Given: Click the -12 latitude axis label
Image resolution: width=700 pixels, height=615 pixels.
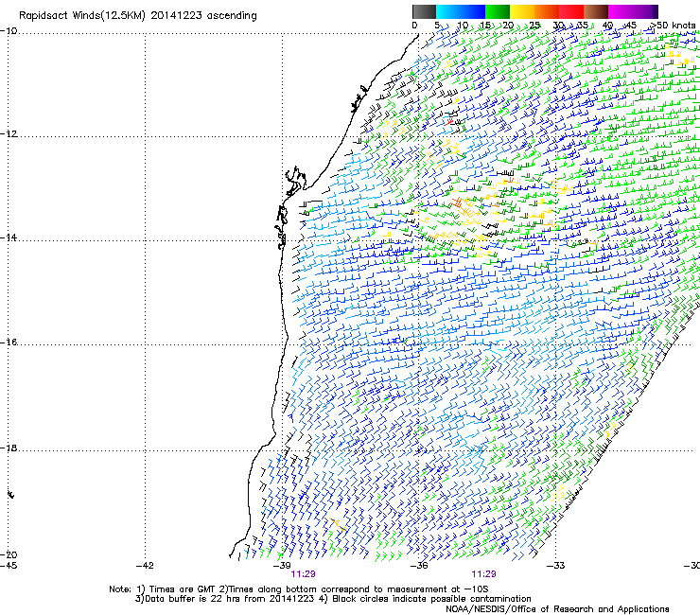Looking at the screenshot, I should click(9, 134).
